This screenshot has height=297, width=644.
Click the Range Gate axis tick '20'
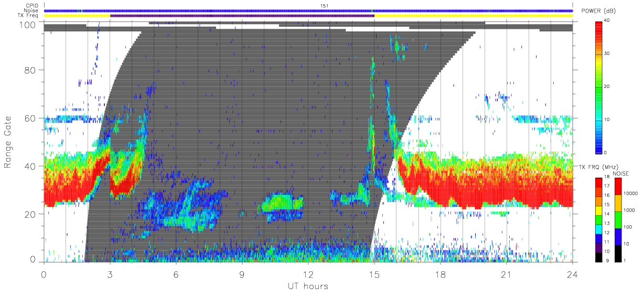pos(31,214)
